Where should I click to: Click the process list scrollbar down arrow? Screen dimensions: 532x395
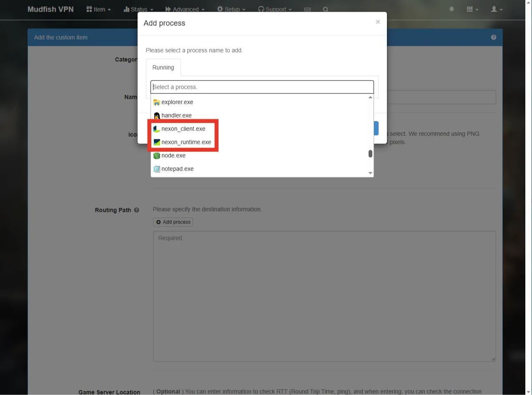click(370, 173)
